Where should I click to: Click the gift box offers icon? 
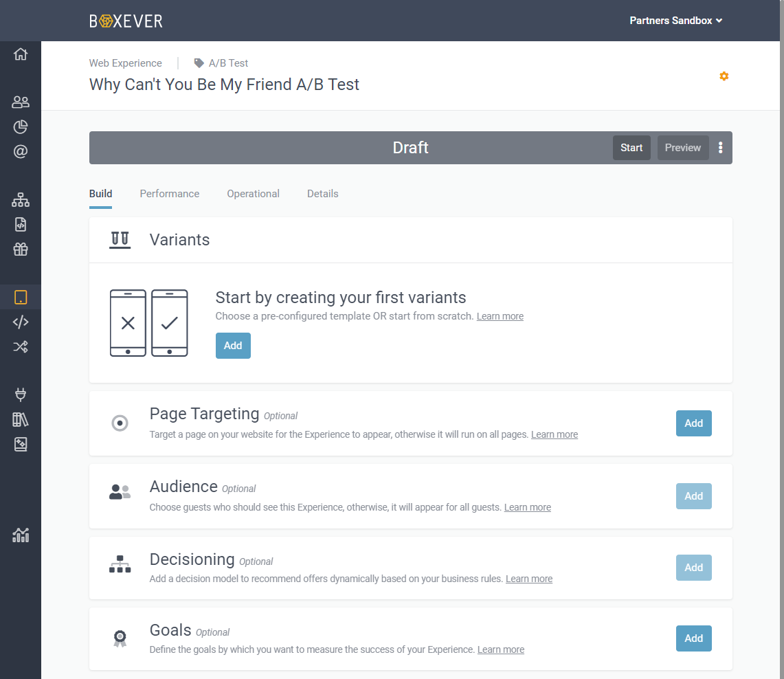pos(21,249)
